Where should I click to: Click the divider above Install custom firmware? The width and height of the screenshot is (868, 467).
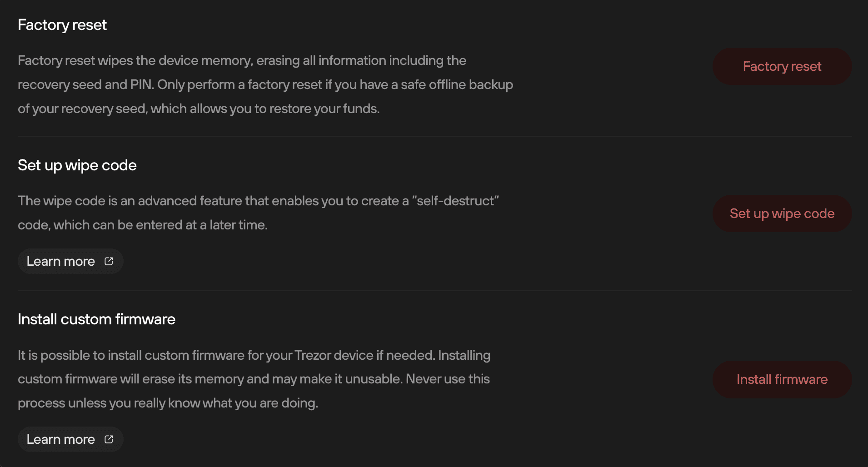435,291
